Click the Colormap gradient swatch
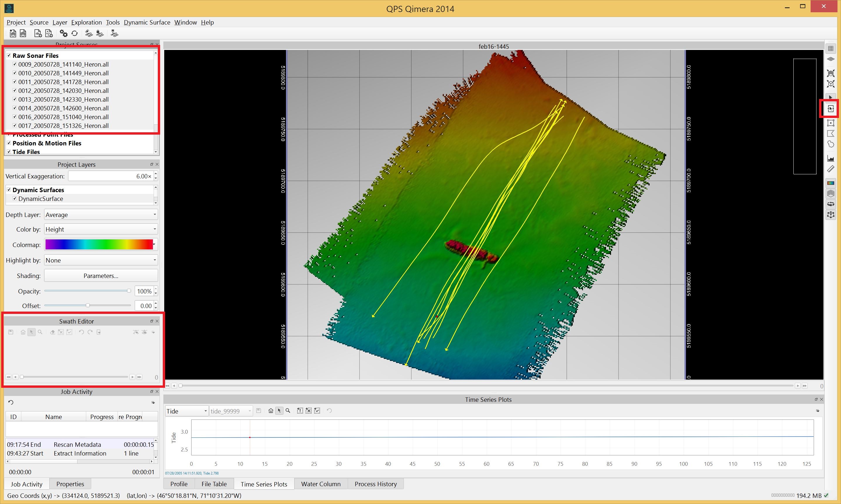 tap(99, 244)
